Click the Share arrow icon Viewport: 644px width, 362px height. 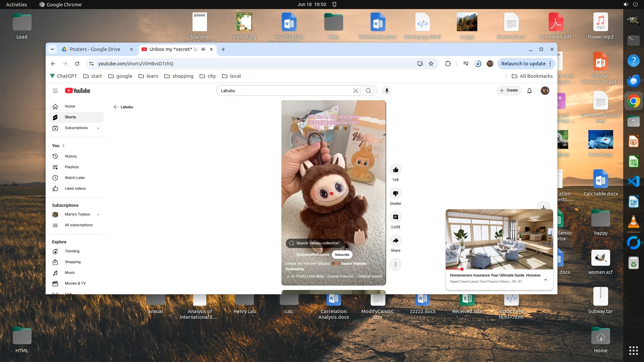(x=395, y=241)
